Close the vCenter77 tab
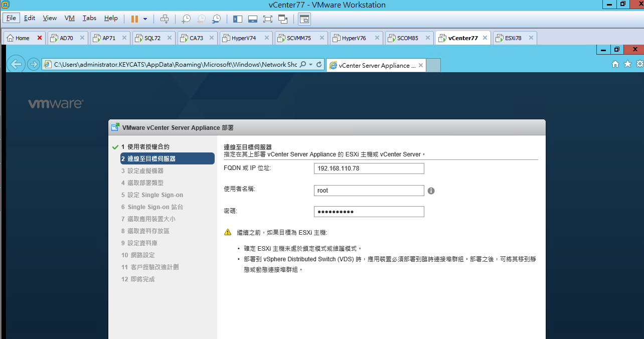Screen dimensions: 644x339 (x=485, y=38)
